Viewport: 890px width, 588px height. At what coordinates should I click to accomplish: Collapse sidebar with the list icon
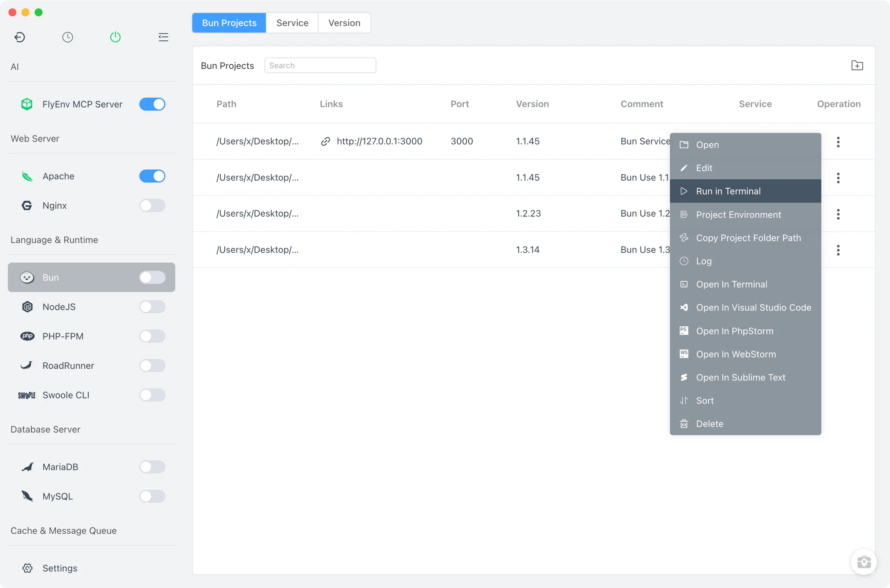(x=163, y=37)
